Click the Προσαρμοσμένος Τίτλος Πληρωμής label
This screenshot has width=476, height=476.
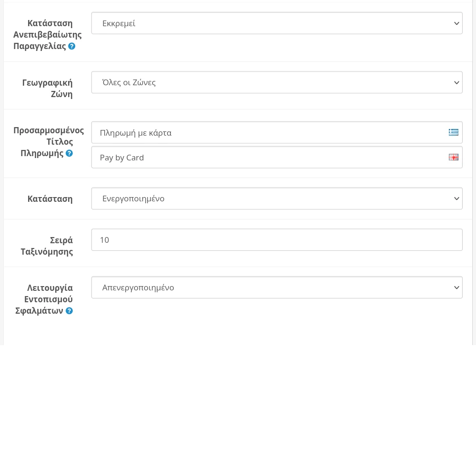pos(48,141)
